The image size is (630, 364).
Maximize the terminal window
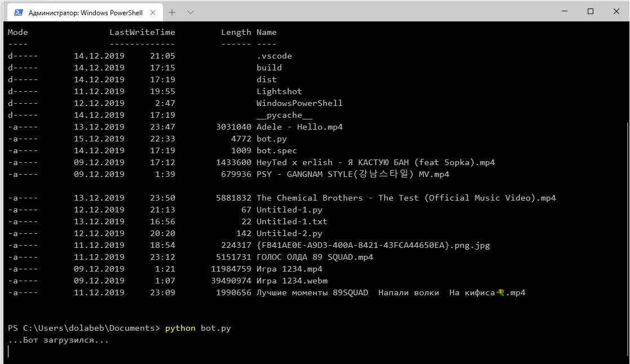click(590, 11)
